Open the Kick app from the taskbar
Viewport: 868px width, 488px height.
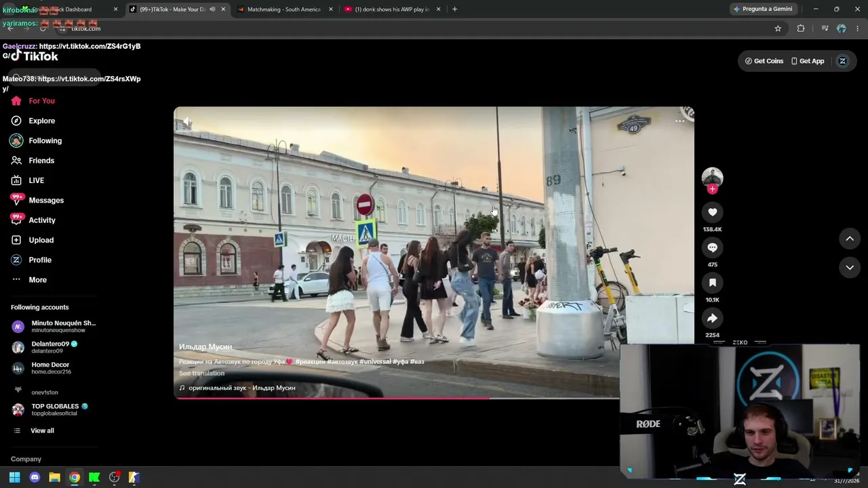point(94,477)
